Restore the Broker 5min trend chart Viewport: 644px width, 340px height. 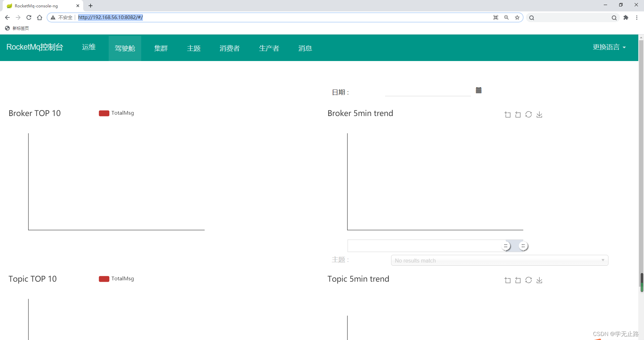click(x=529, y=115)
